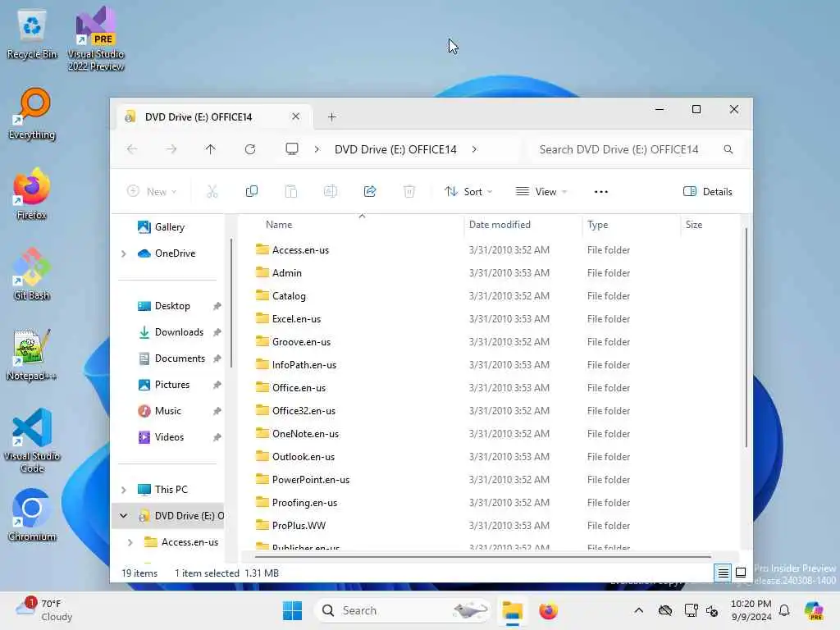Select the Firefox desktop shortcut
Viewport: 840px width, 630px height.
pos(32,194)
